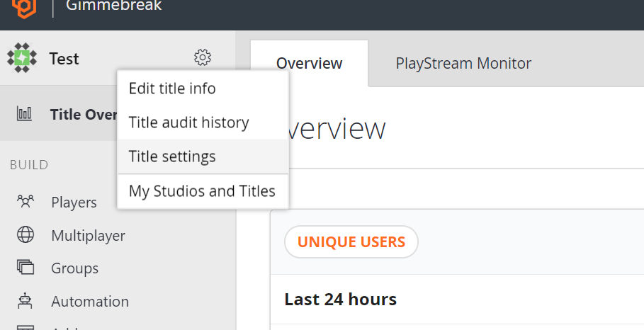
Task: Click the Last 24 hours heading
Action: 340,300
